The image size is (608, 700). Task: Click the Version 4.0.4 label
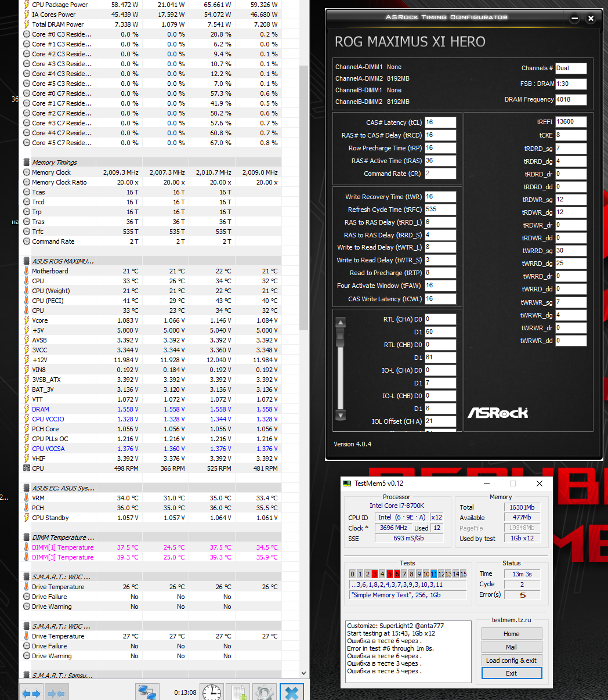[353, 444]
